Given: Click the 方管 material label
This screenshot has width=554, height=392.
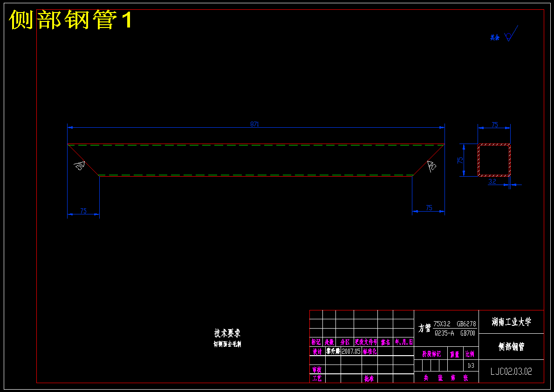Looking at the screenshot, I should [424, 329].
